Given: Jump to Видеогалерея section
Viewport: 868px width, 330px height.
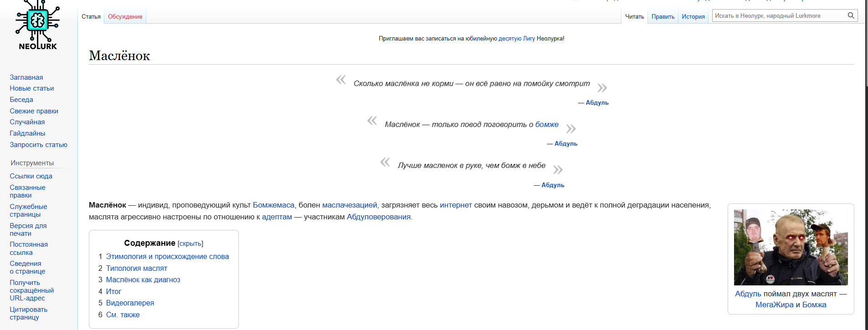Looking at the screenshot, I should (130, 303).
